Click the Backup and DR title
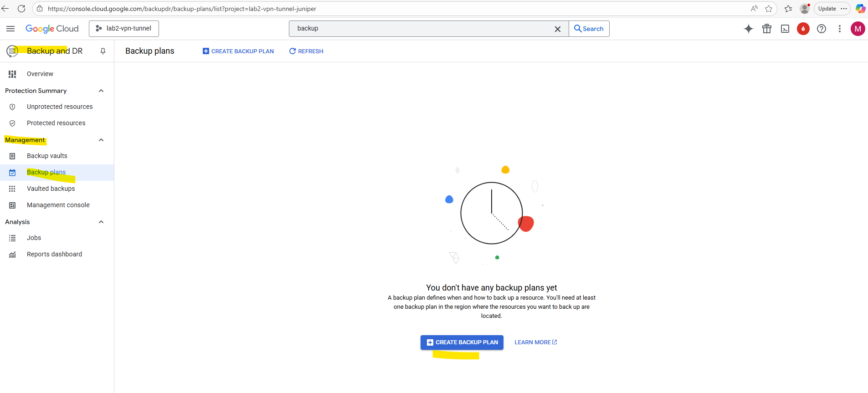Viewport: 868px width, 393px height. point(55,51)
